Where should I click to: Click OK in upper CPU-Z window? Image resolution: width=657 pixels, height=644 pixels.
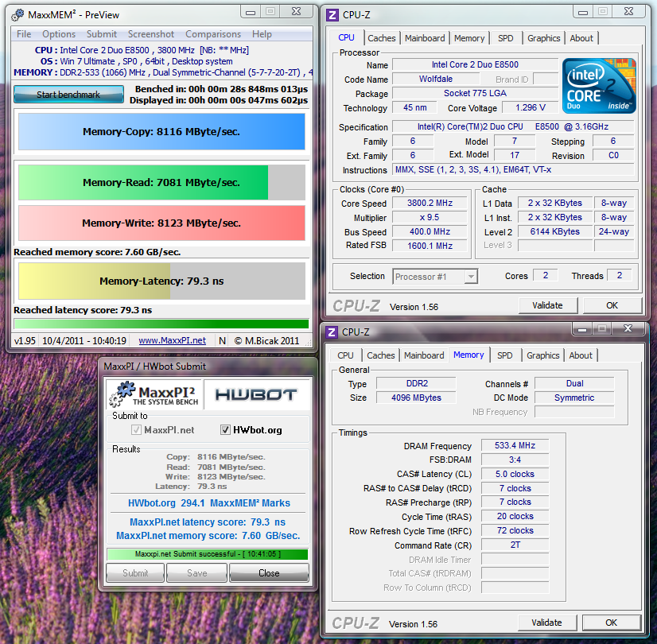612,305
